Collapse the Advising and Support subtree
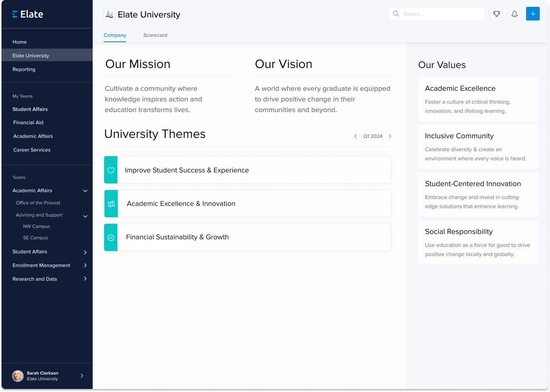The height and width of the screenshot is (392, 550). [x=85, y=216]
